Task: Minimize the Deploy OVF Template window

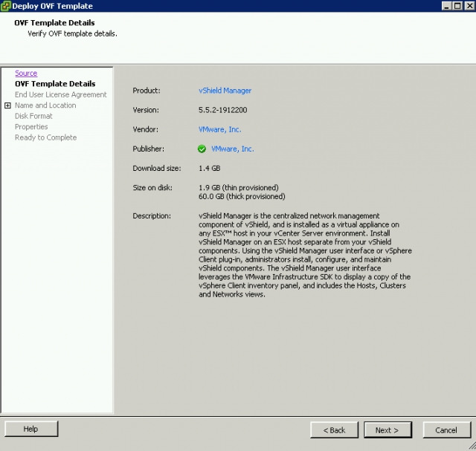Action: tap(446, 6)
